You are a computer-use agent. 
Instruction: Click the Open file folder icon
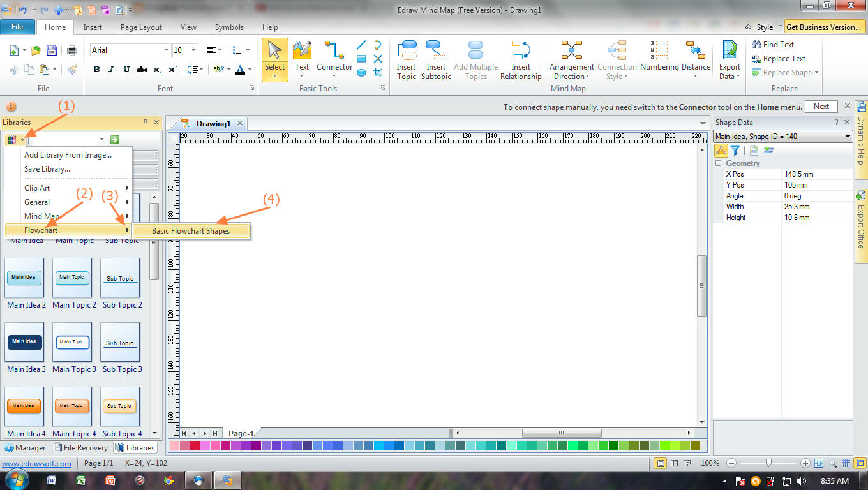pos(36,50)
